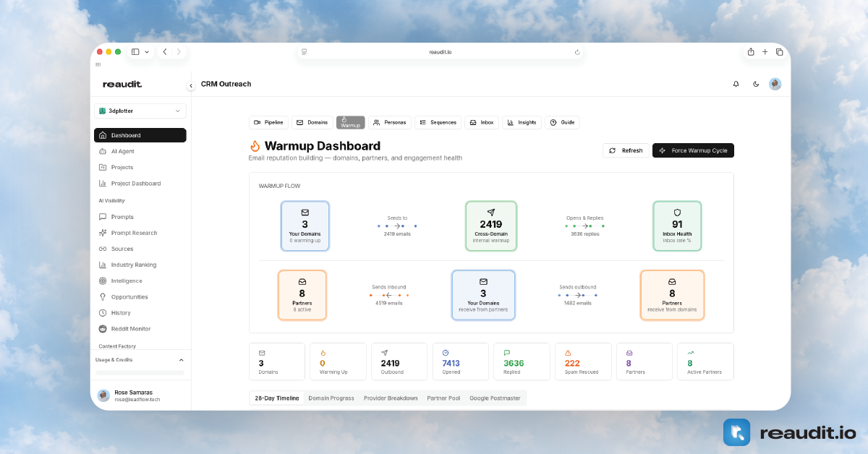This screenshot has width=868, height=454.
Task: Click the notifications bell icon
Action: [x=736, y=84]
